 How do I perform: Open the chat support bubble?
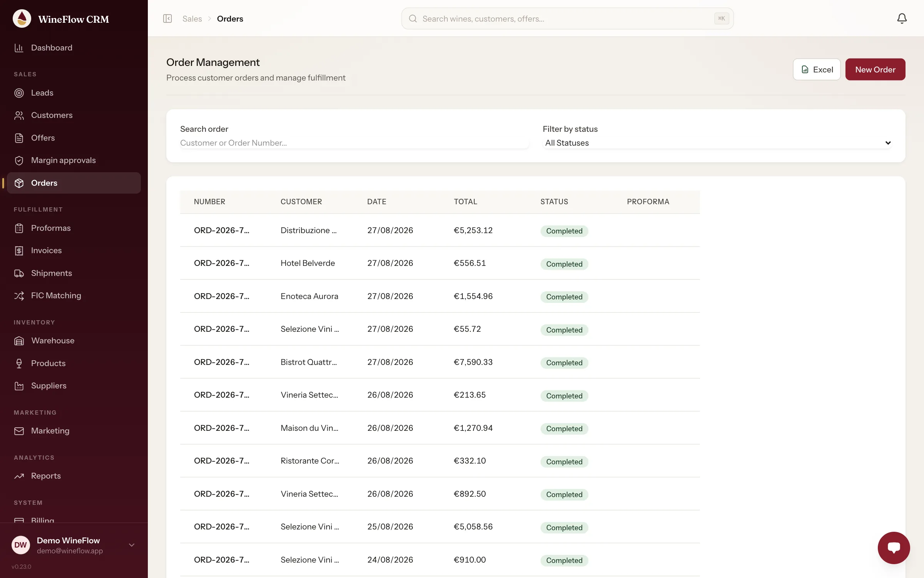894,548
